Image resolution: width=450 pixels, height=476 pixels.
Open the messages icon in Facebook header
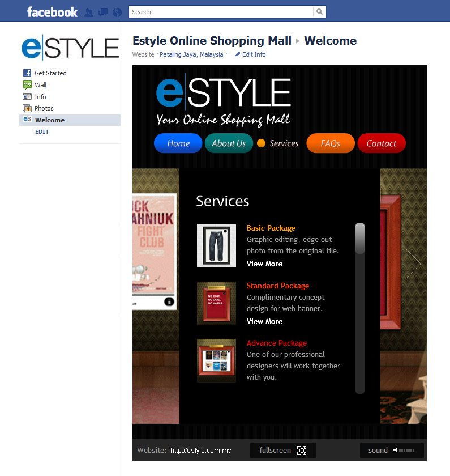pos(103,12)
